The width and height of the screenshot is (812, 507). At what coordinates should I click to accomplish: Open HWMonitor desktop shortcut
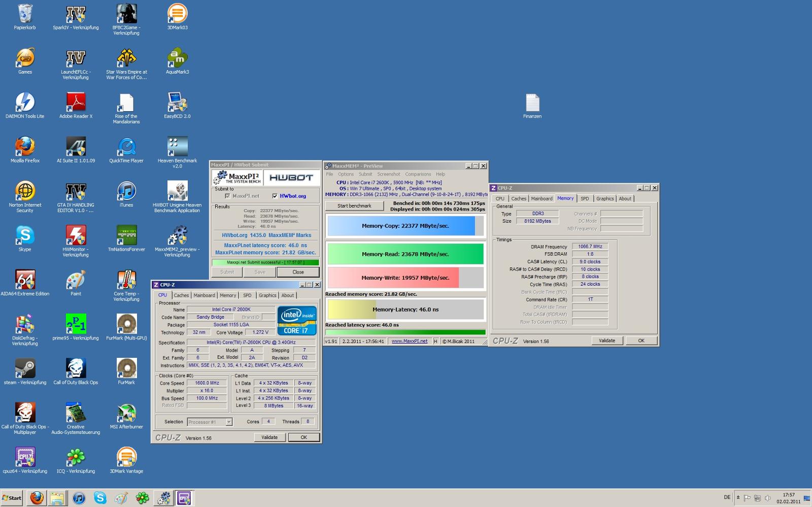76,241
